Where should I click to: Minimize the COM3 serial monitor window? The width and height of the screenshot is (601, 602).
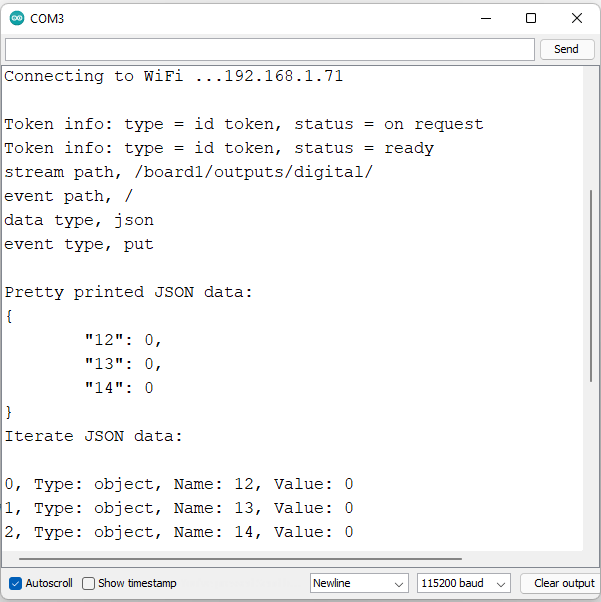pyautogui.click(x=485, y=18)
